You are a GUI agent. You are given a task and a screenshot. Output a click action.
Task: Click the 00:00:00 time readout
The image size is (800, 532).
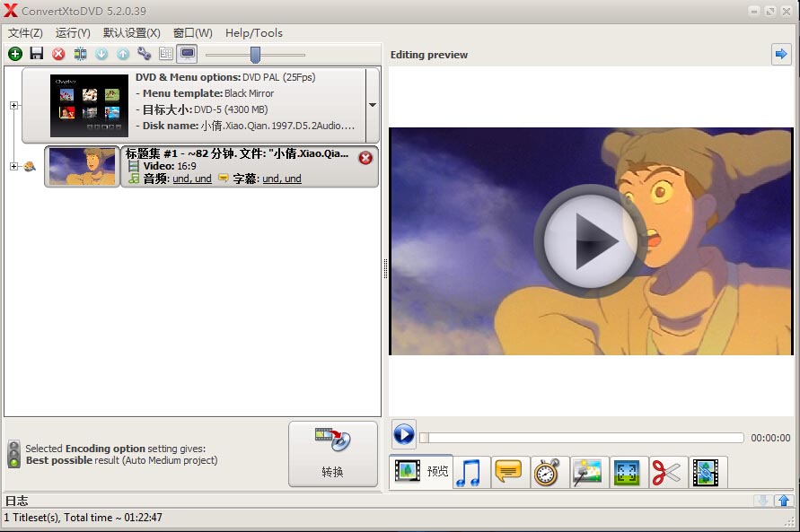pyautogui.click(x=770, y=438)
